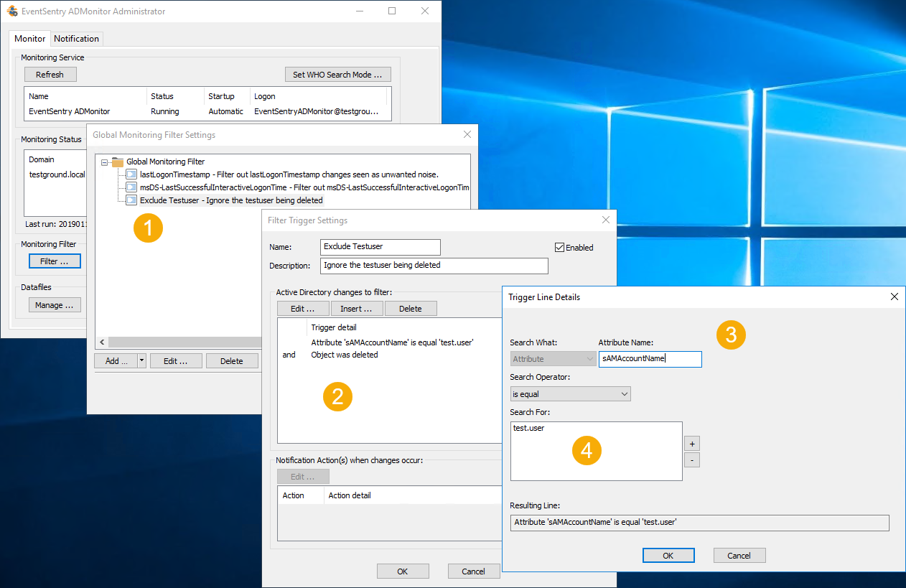Toggle the Enabled checkbox
The width and height of the screenshot is (906, 588).
(x=559, y=248)
